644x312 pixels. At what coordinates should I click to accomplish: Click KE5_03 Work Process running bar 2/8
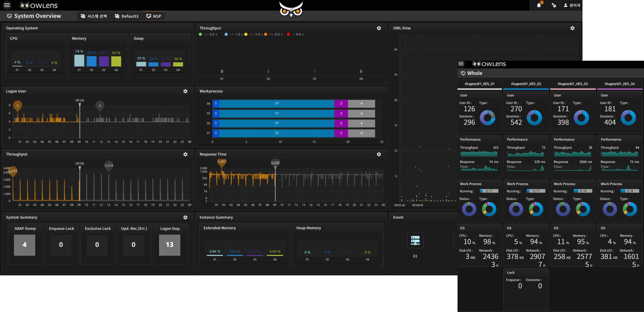click(x=583, y=191)
